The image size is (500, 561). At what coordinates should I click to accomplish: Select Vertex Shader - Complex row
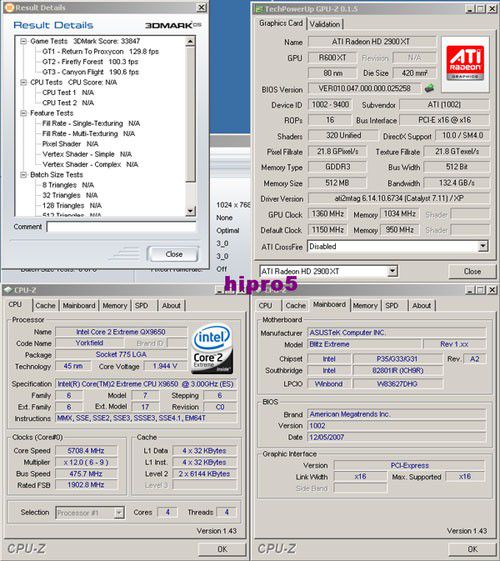coord(90,165)
